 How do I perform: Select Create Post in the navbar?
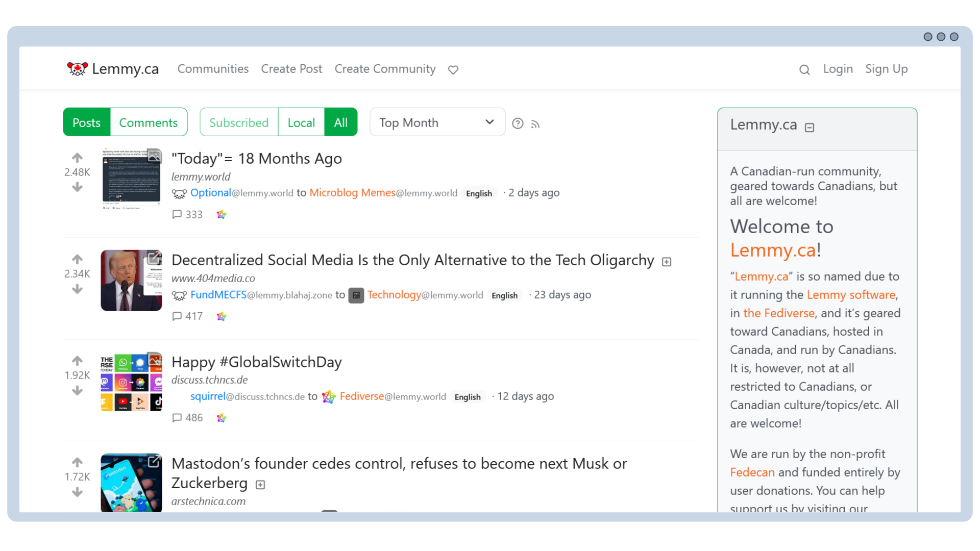[x=291, y=69]
